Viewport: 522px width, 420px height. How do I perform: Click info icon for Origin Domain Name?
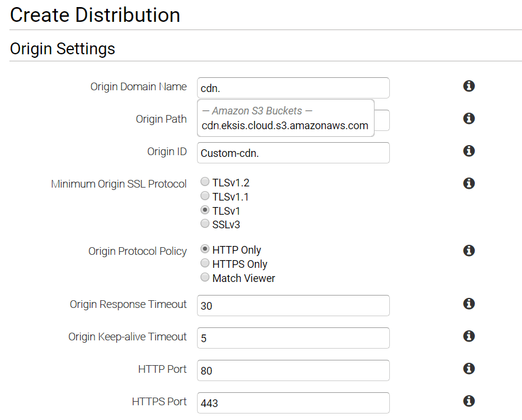click(469, 86)
